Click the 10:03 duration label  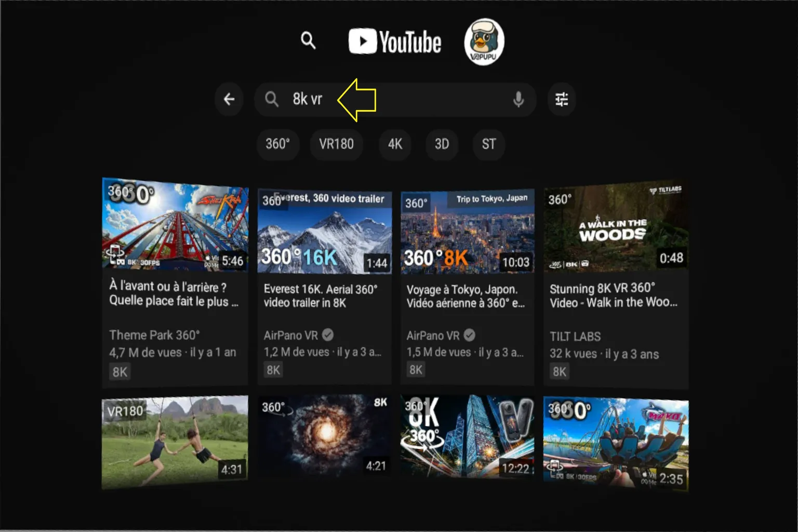pyautogui.click(x=515, y=262)
